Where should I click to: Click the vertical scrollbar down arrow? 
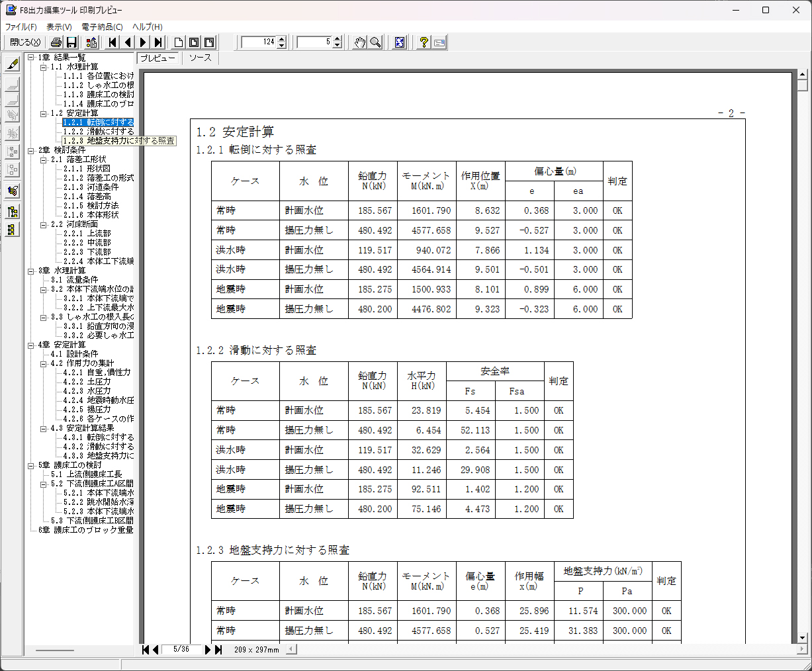click(803, 638)
